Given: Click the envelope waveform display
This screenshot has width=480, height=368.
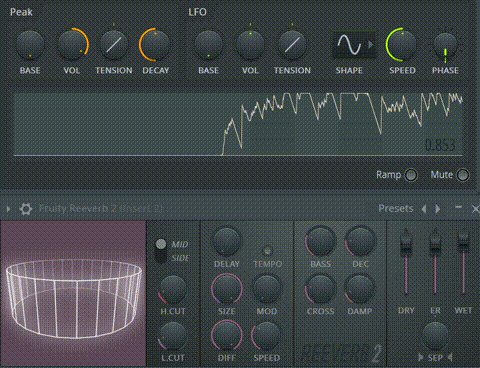Looking at the screenshot, I should point(238,125).
